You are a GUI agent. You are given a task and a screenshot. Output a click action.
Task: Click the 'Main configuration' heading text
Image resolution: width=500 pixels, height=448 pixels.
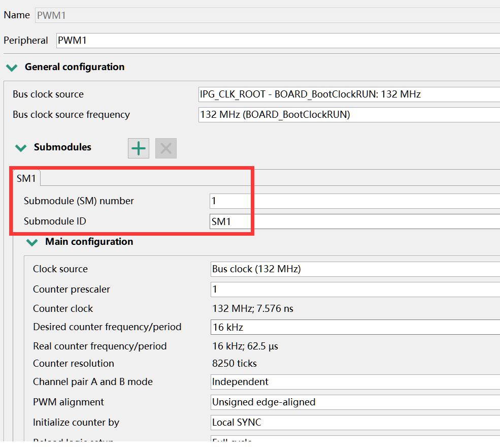click(89, 242)
